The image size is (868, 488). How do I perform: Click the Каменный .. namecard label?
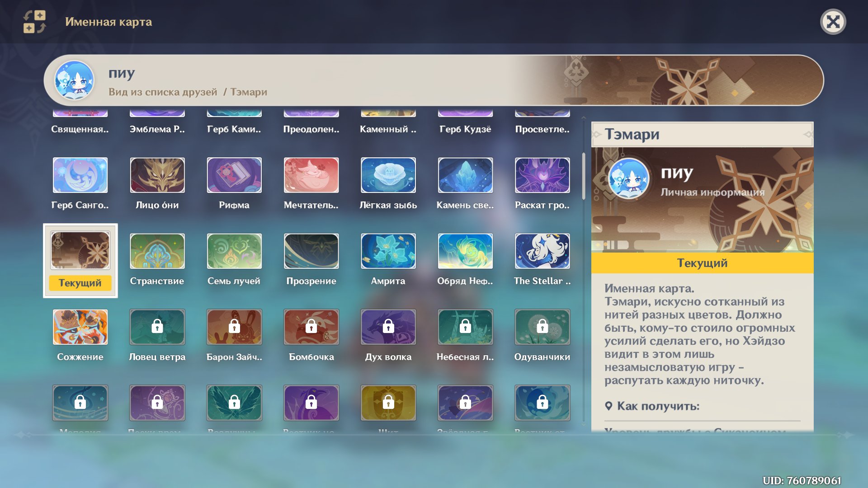(x=388, y=129)
